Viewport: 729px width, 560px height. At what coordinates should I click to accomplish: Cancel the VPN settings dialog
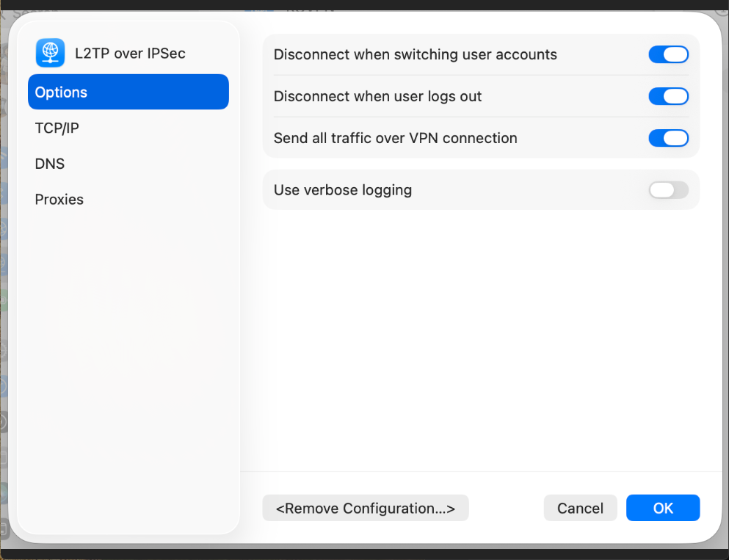pos(580,508)
